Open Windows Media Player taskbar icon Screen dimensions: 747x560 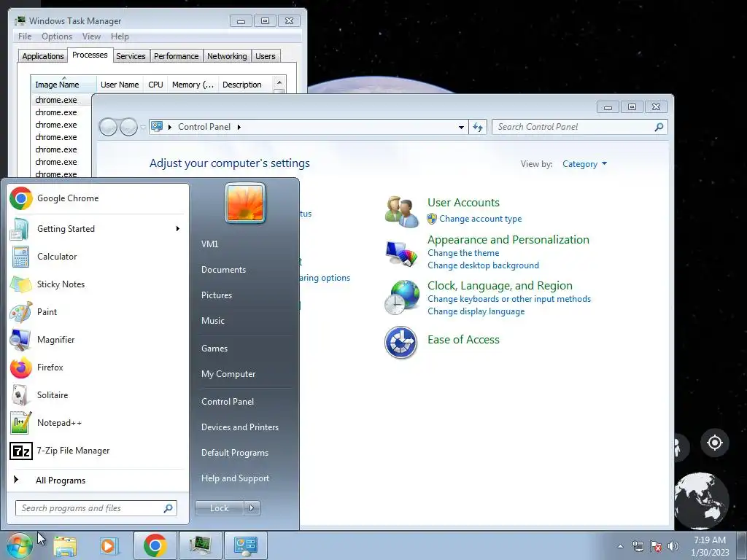109,545
